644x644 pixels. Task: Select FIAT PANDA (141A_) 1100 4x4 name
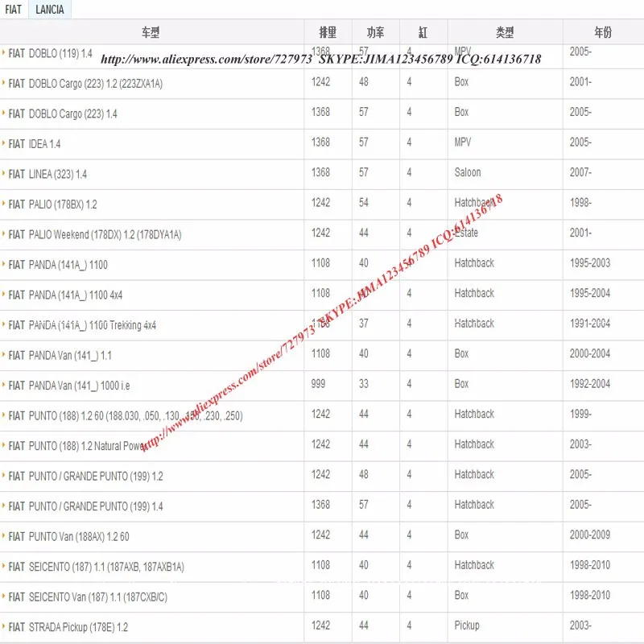tap(65, 295)
